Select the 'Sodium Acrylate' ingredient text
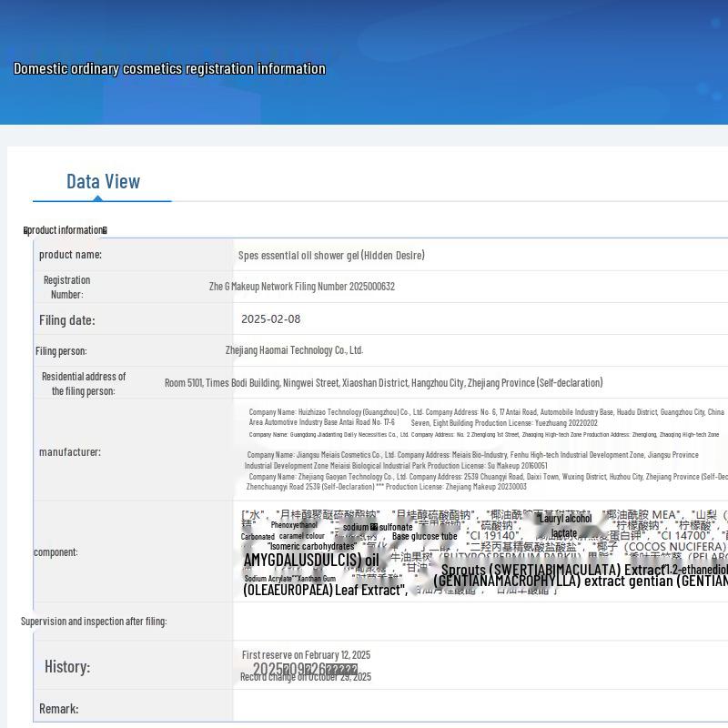 click(268, 579)
